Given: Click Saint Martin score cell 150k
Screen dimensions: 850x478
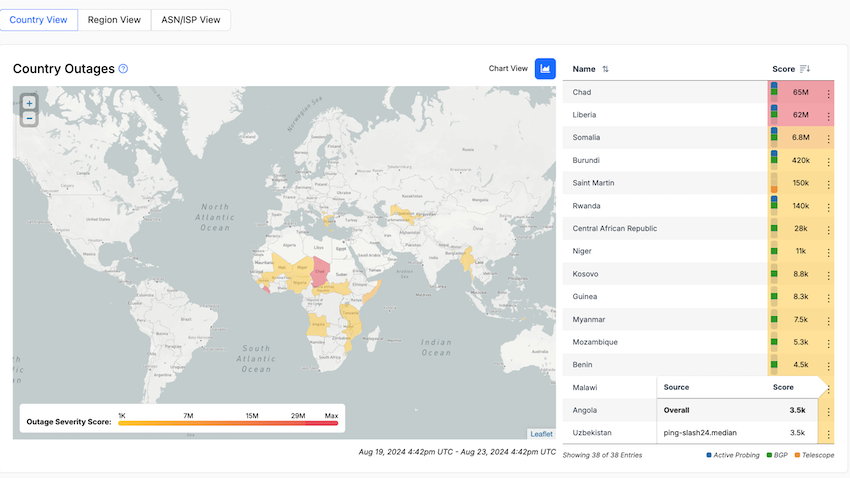Looking at the screenshot, I should 800,183.
